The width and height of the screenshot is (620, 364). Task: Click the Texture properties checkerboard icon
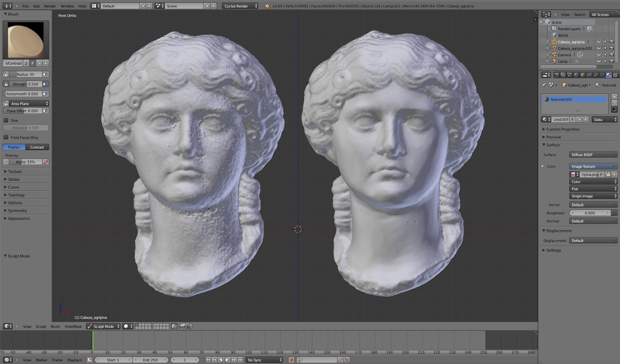[x=615, y=75]
